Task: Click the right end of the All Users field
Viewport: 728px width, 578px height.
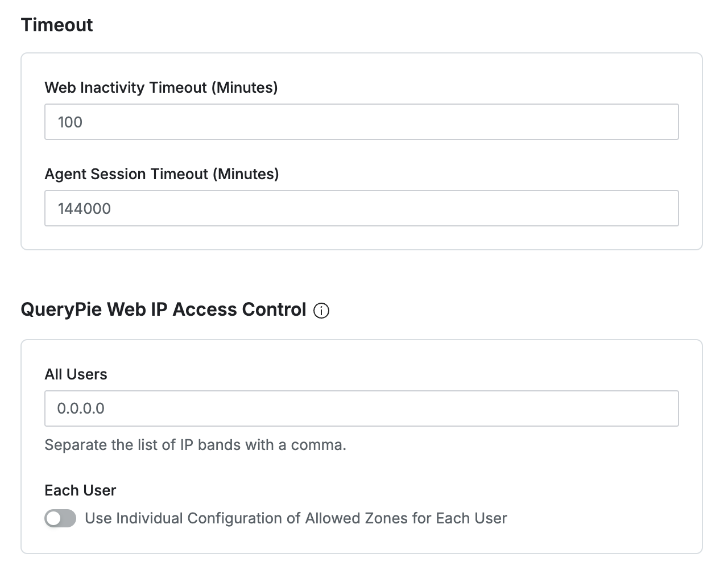Action: point(665,408)
